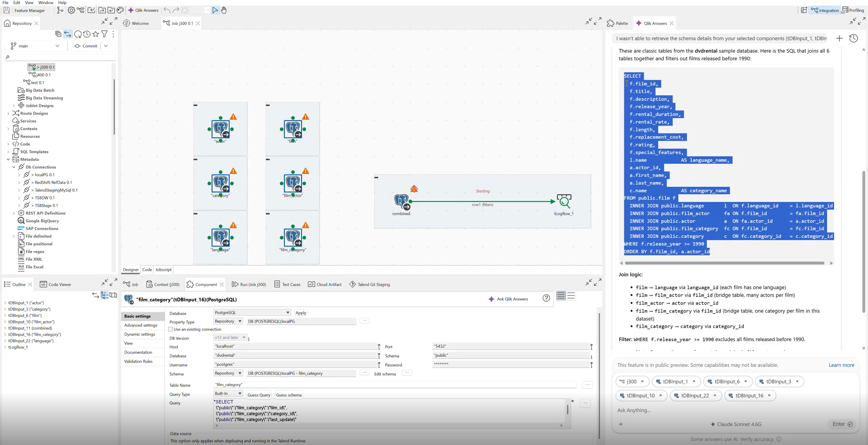Click the filter funnel icon in Repository
868x445 pixels.
click(x=104, y=34)
